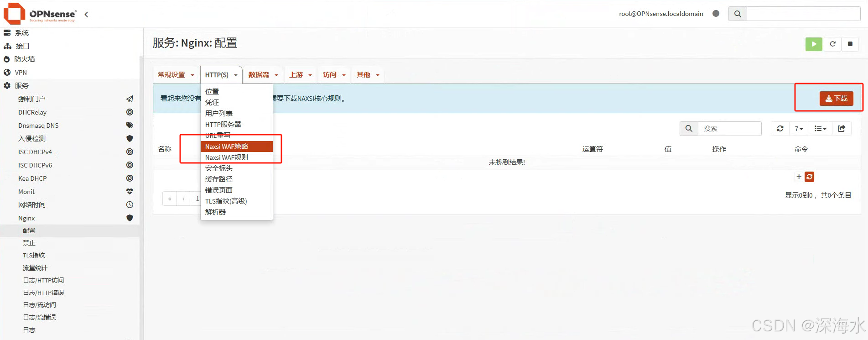This screenshot has width=868, height=340.
Task: Go to previous page with ‹ button
Action: point(183,199)
